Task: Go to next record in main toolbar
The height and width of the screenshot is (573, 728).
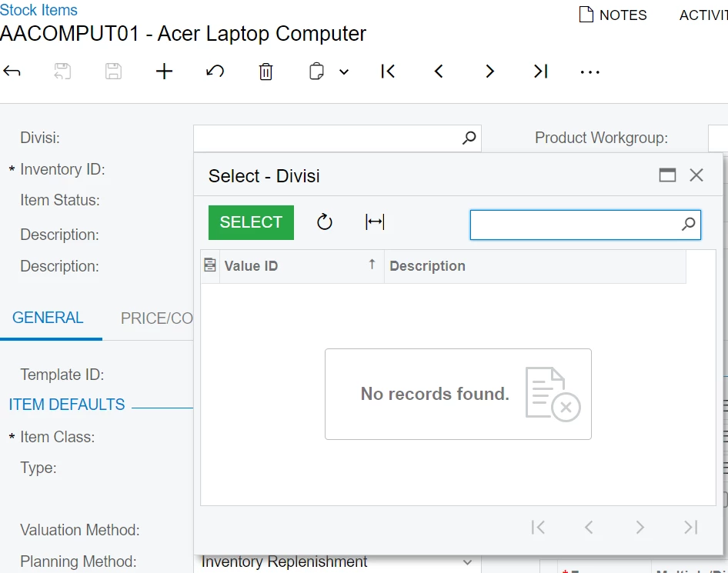Action: pos(489,72)
